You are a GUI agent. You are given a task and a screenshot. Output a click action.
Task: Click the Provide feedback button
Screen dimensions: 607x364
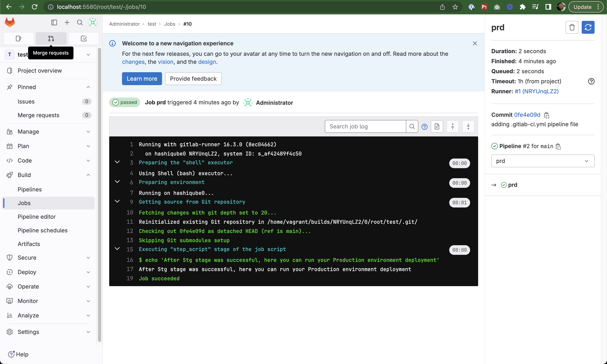[x=193, y=78]
